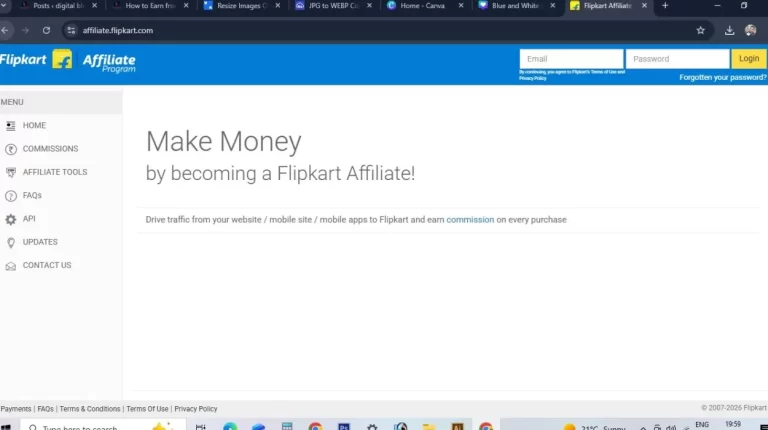Open the tab search dropdown arrow
Viewport: 768px width, 430px height.
(4, 5)
